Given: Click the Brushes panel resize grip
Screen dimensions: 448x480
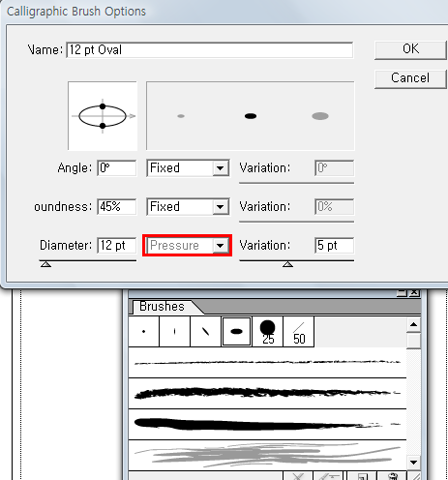Looking at the screenshot, I should [415, 476].
